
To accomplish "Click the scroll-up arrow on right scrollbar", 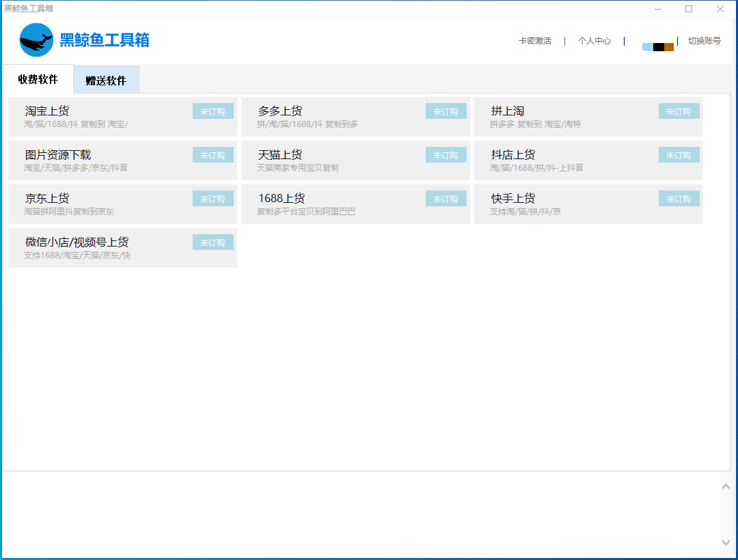I will (x=726, y=486).
